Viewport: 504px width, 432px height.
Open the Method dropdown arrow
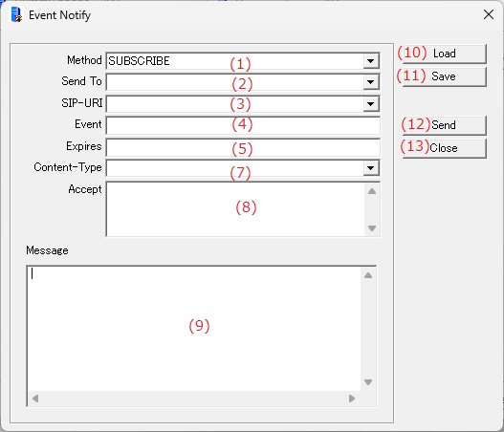(371, 61)
